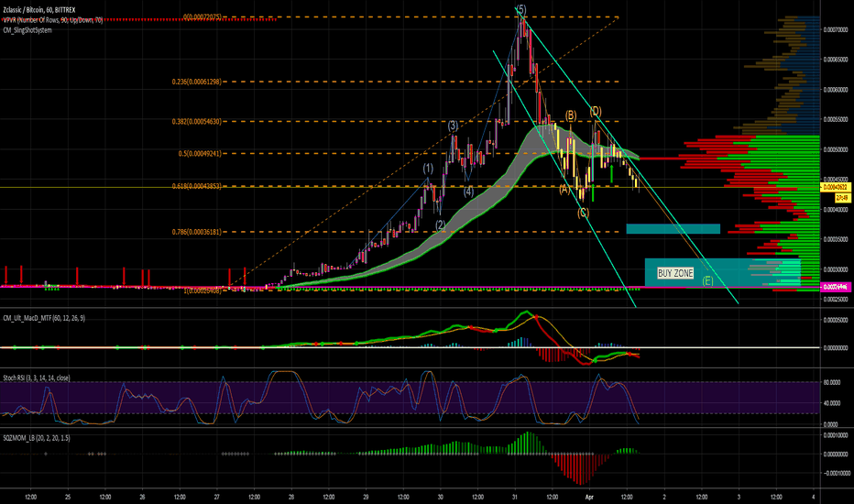Select the Elliott wave (4) label

[x=468, y=192]
